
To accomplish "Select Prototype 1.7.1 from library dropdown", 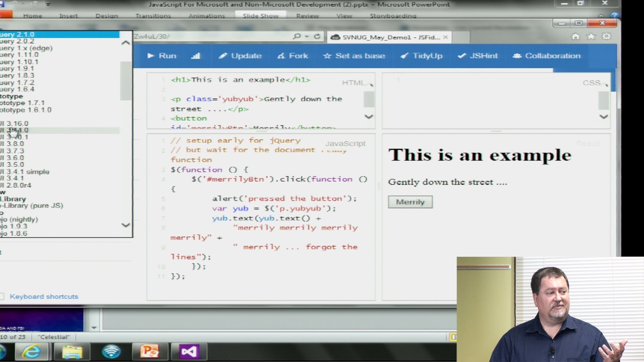I will click(x=22, y=103).
